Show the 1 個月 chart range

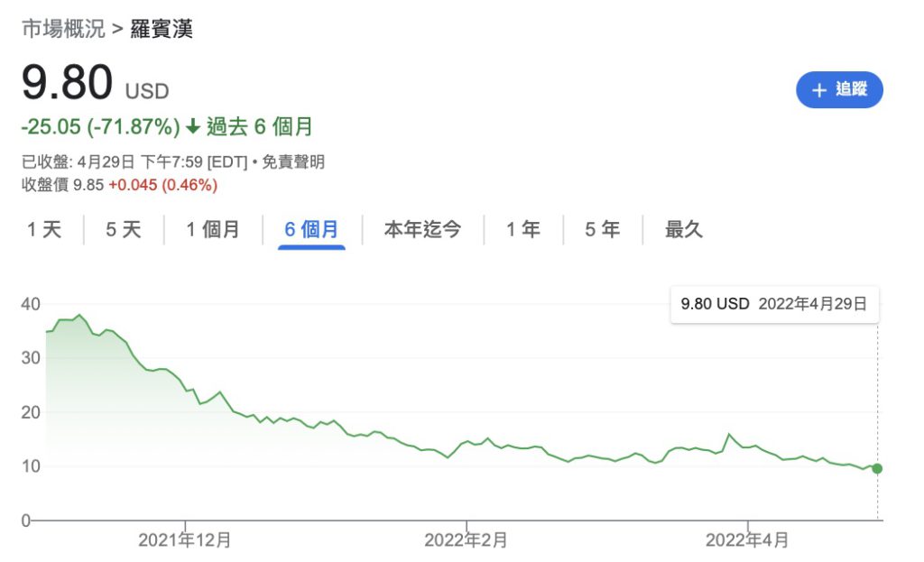(x=213, y=230)
